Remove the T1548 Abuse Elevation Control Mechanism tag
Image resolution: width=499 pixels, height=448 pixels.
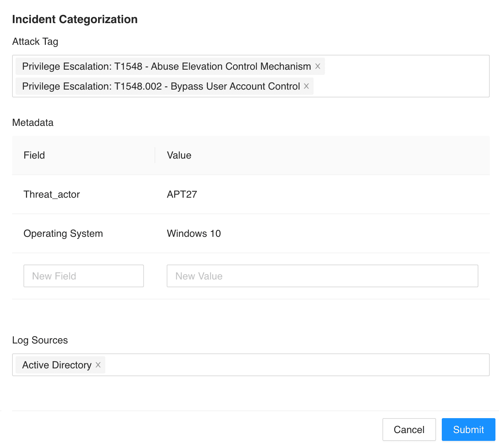tap(318, 66)
